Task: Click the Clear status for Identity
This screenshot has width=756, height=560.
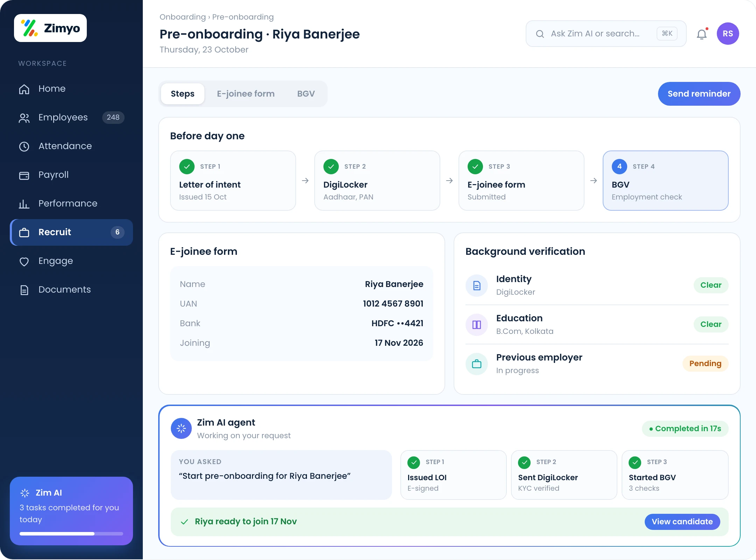Action: pos(711,285)
